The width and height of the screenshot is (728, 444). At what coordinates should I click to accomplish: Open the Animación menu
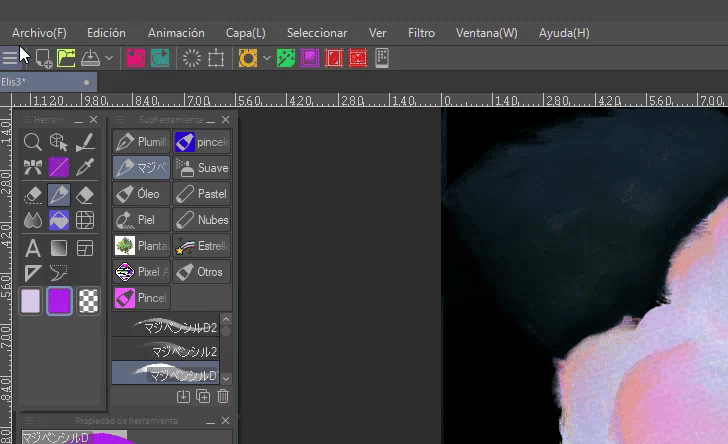click(176, 33)
